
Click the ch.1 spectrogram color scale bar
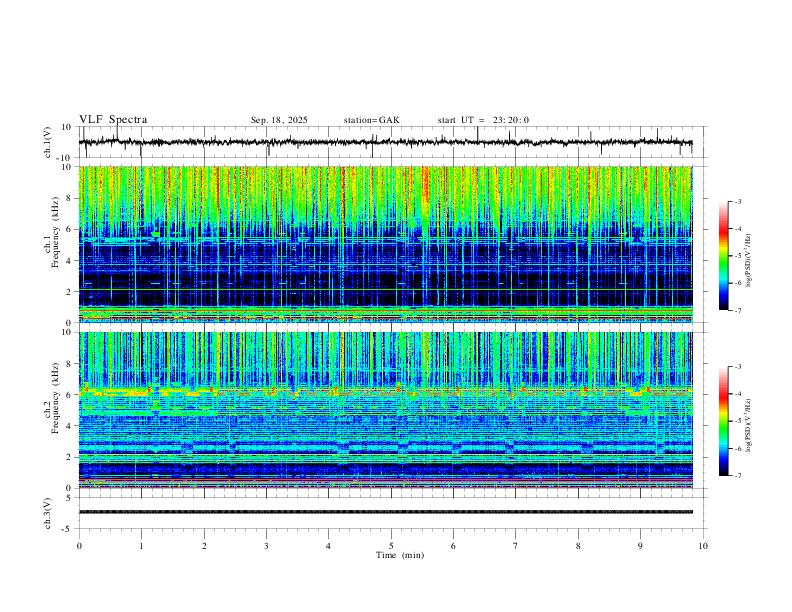pos(724,255)
